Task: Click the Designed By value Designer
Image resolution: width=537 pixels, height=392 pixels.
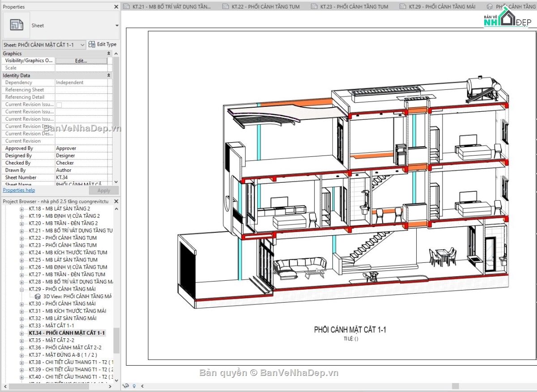Action: [x=65, y=156]
